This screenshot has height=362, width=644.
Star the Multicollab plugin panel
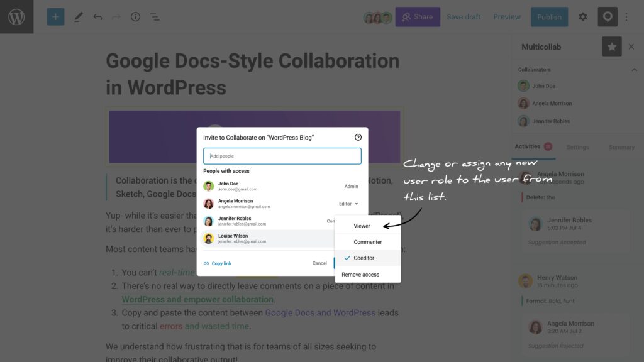tap(611, 47)
